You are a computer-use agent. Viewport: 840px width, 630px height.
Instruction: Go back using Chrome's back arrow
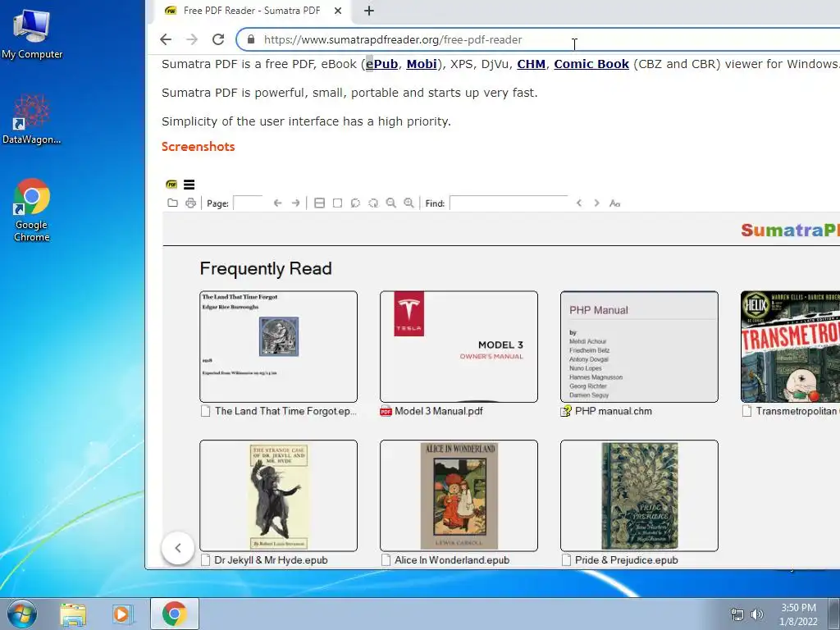tap(166, 39)
